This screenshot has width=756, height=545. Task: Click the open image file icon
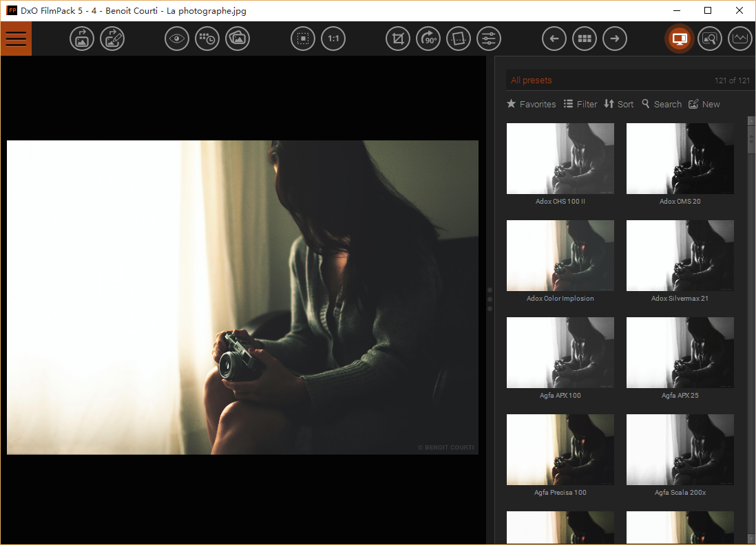pyautogui.click(x=82, y=39)
